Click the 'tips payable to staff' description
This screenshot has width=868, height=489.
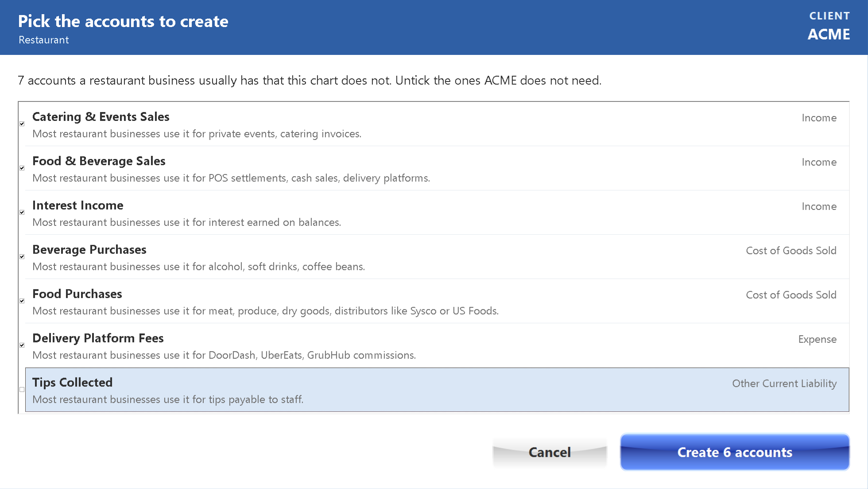click(x=168, y=400)
